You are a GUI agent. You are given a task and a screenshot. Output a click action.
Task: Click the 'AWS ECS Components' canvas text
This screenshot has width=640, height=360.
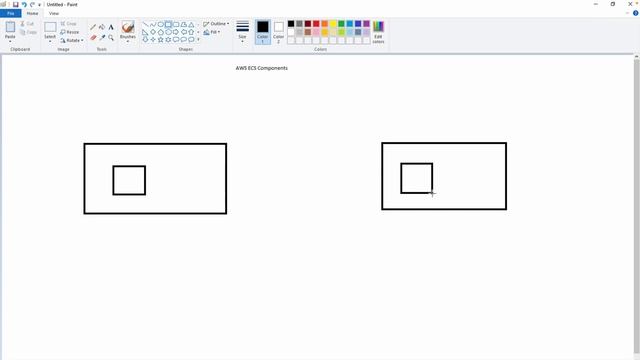tap(262, 68)
